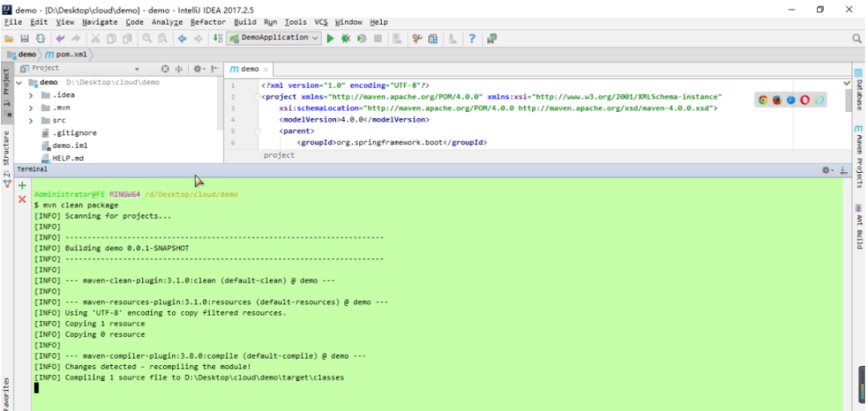This screenshot has height=411, width=868.
Task: Run DemoApplication with coverage icon
Action: [x=362, y=39]
